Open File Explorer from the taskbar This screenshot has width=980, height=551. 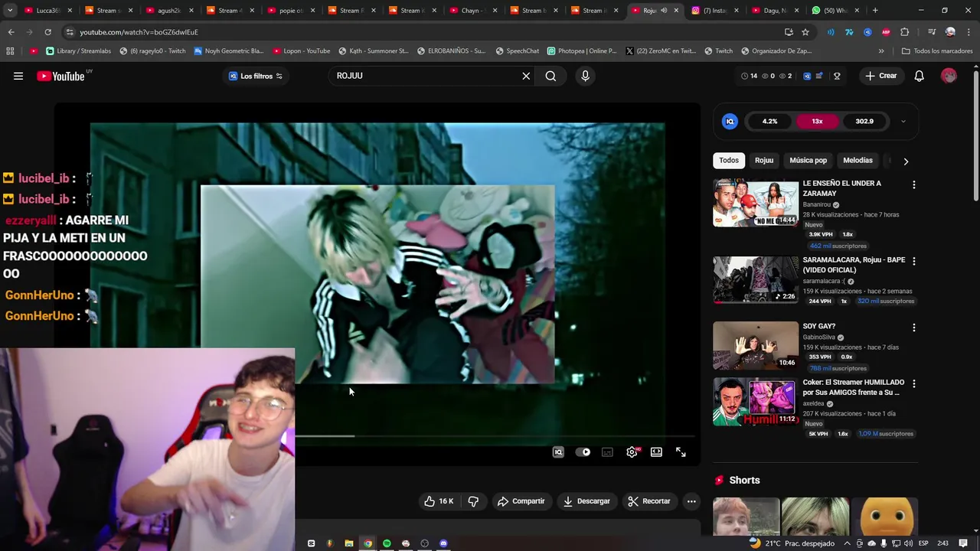coord(349,543)
